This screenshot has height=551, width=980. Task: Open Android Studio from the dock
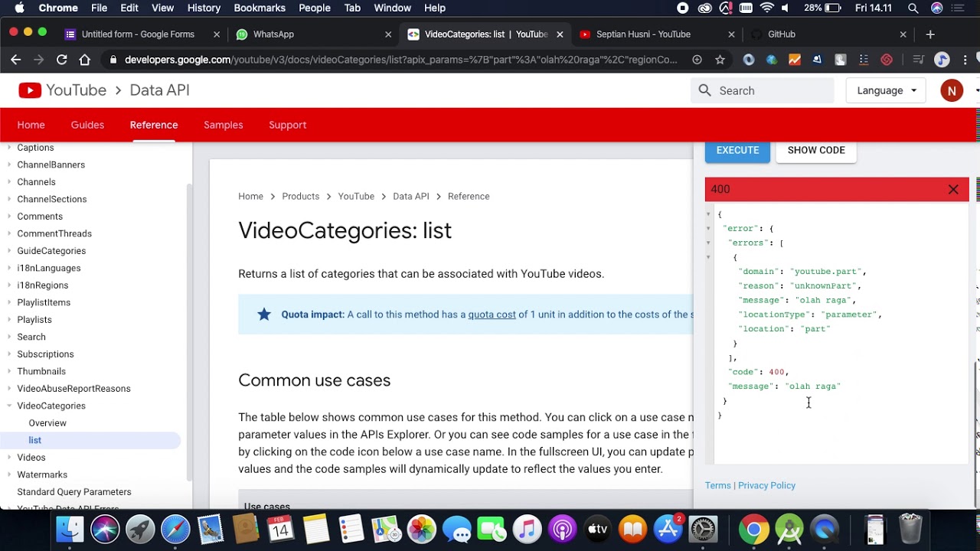(x=789, y=529)
